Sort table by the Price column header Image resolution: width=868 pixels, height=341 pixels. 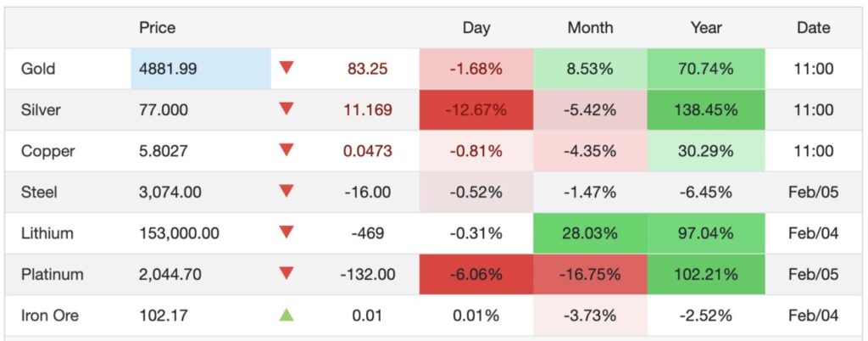(x=157, y=28)
